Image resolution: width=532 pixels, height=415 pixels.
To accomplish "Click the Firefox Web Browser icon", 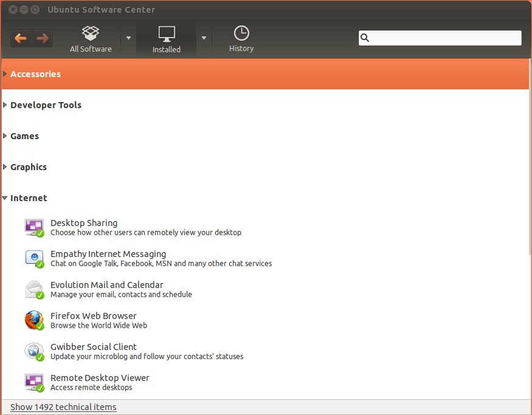I will [x=34, y=320].
